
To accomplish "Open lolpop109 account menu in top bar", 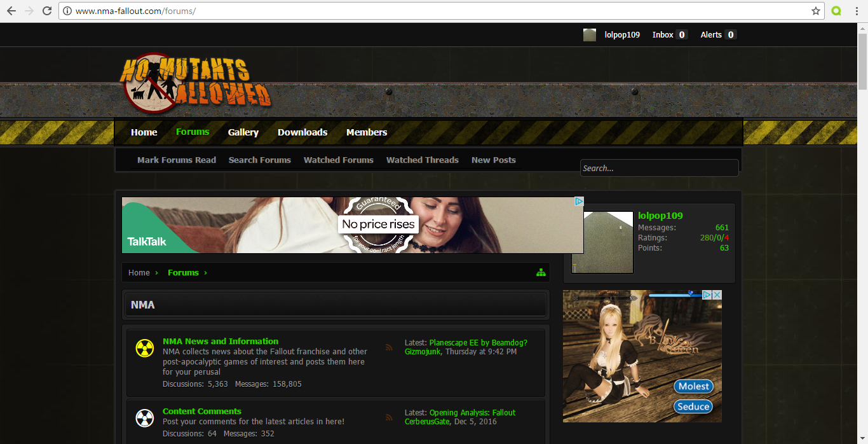I will click(622, 35).
